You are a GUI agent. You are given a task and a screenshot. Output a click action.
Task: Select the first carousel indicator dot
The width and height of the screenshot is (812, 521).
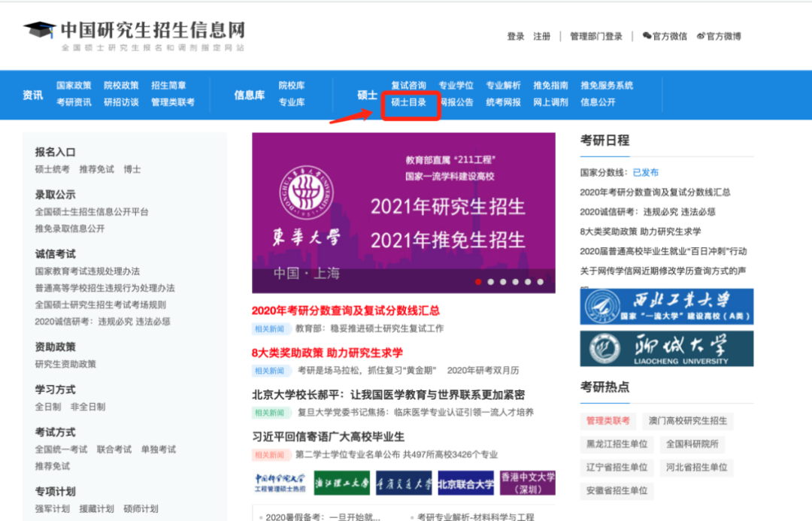point(478,282)
